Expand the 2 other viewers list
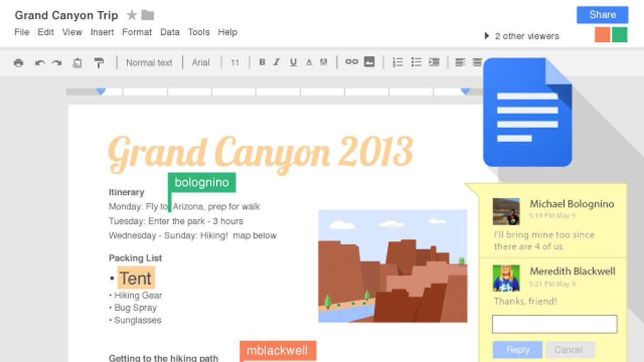The width and height of the screenshot is (644, 362). 521,36
